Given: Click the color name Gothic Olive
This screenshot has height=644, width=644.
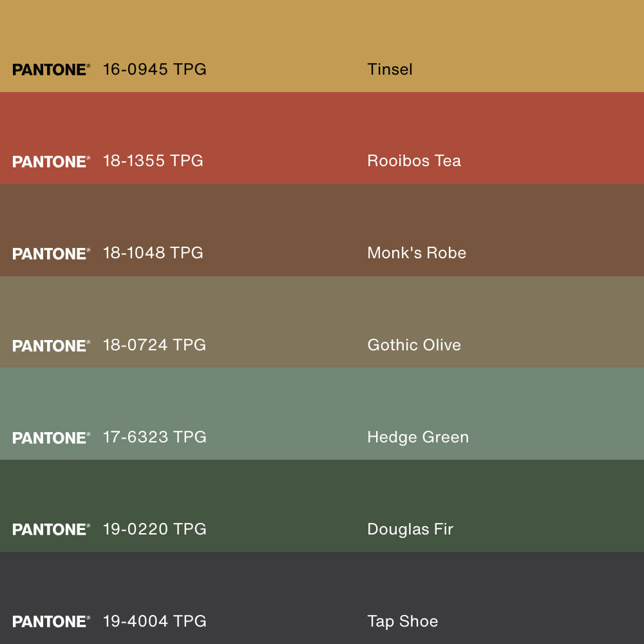Looking at the screenshot, I should coord(414,345).
